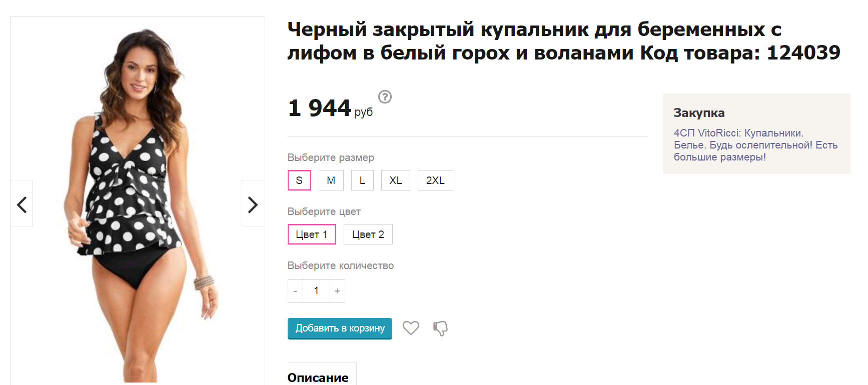Choose size L
Image resolution: width=868 pixels, height=385 pixels.
[362, 180]
